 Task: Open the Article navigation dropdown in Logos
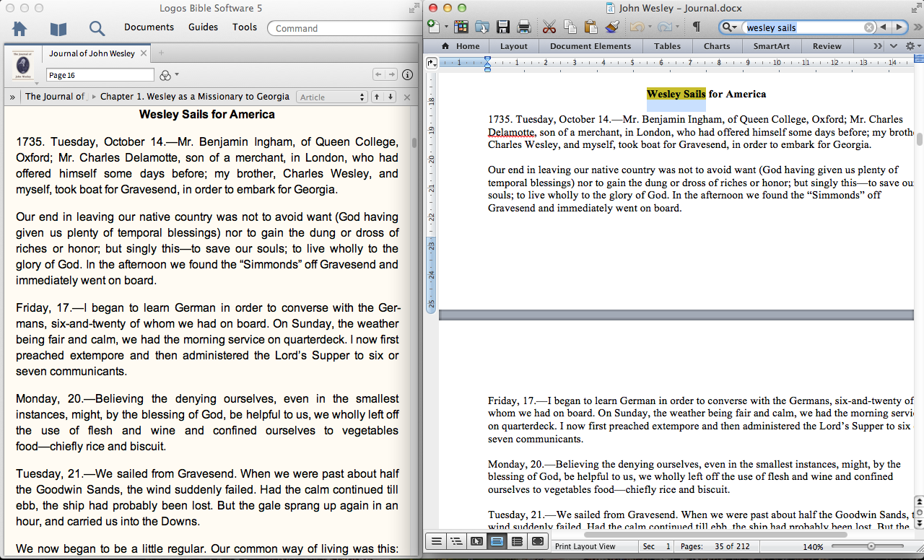332,97
